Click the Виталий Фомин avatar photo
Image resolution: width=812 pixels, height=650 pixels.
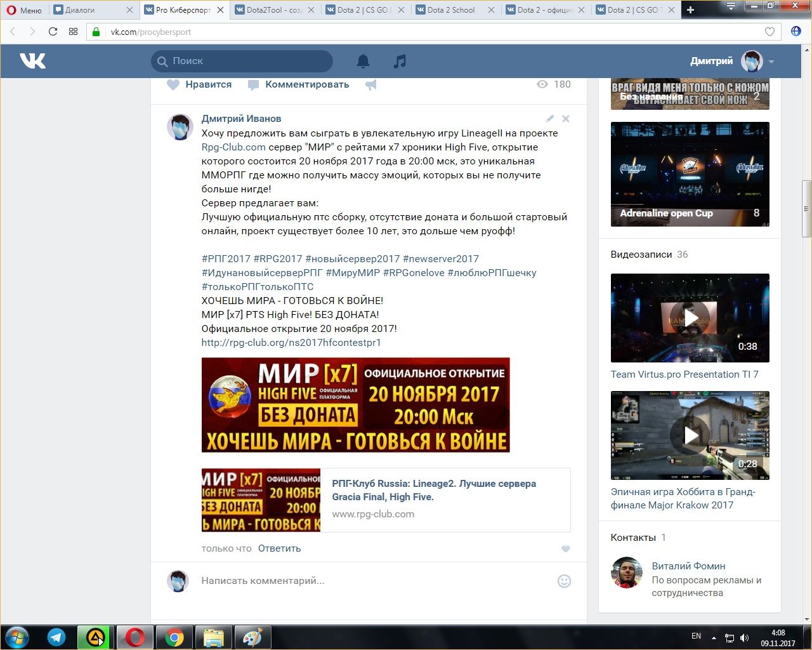tap(626, 573)
